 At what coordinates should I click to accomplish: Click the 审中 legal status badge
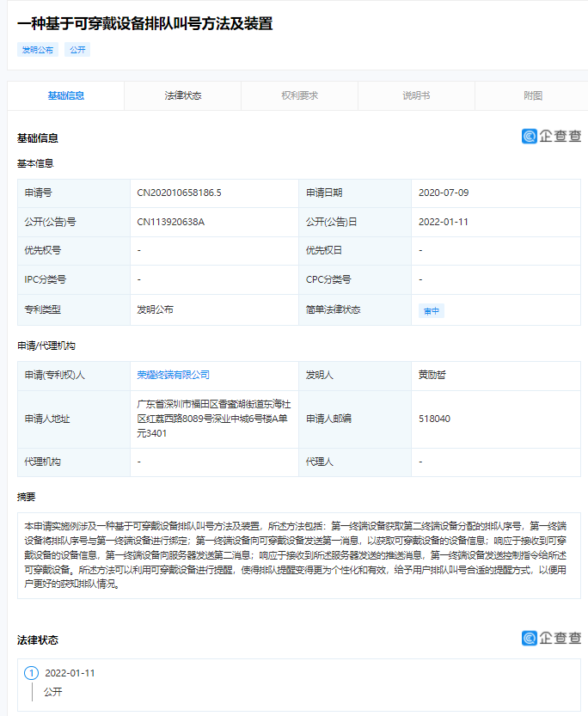click(431, 310)
